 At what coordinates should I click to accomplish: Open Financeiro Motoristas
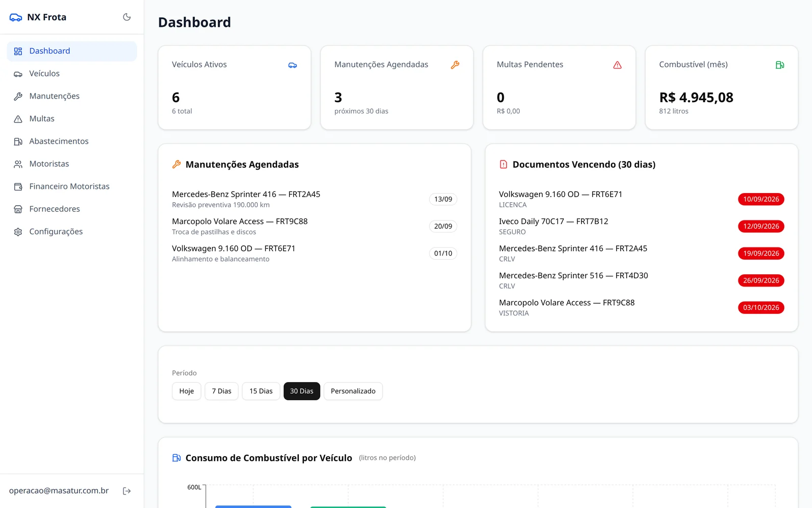pyautogui.click(x=72, y=186)
